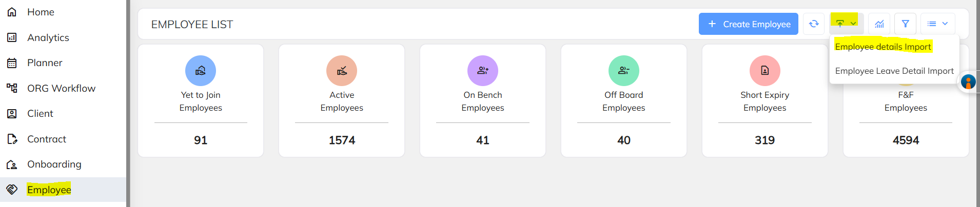
Task: Open the chart analytics view icon
Action: (879, 24)
